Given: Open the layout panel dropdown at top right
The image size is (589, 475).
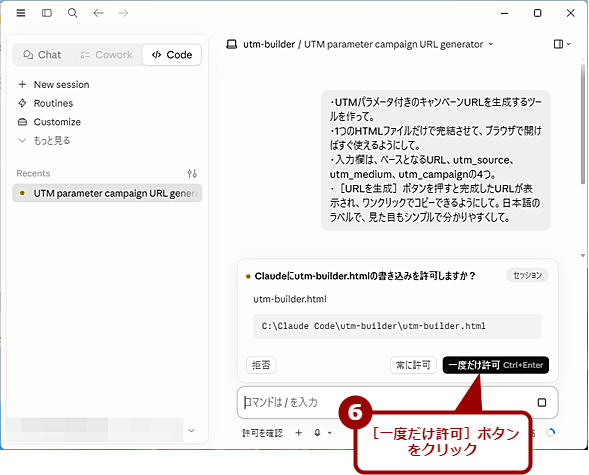Looking at the screenshot, I should pos(562,44).
